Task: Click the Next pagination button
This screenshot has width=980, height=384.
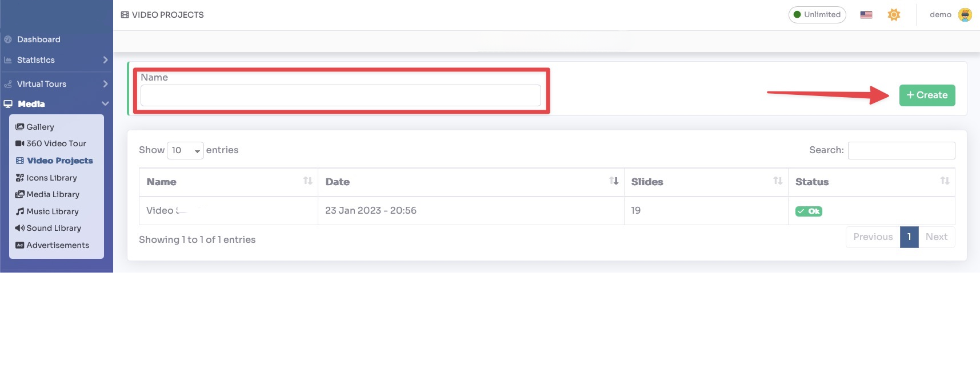Action: tap(936, 237)
